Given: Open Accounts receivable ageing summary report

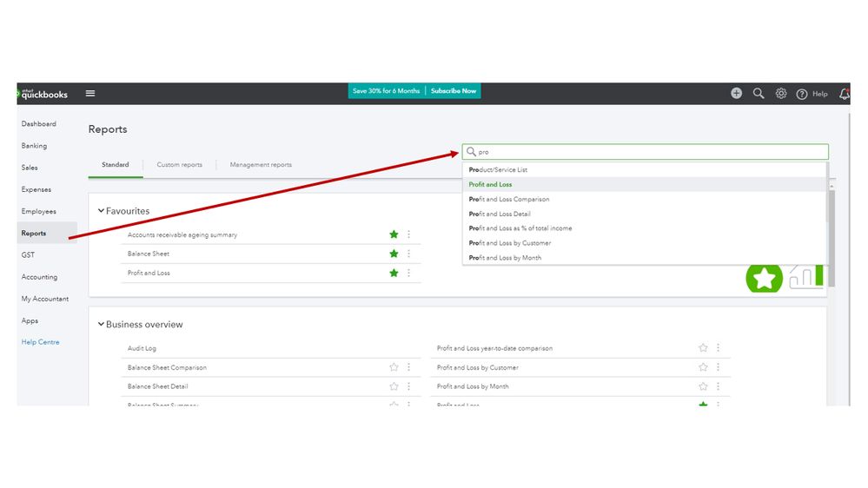Looking at the screenshot, I should [182, 234].
